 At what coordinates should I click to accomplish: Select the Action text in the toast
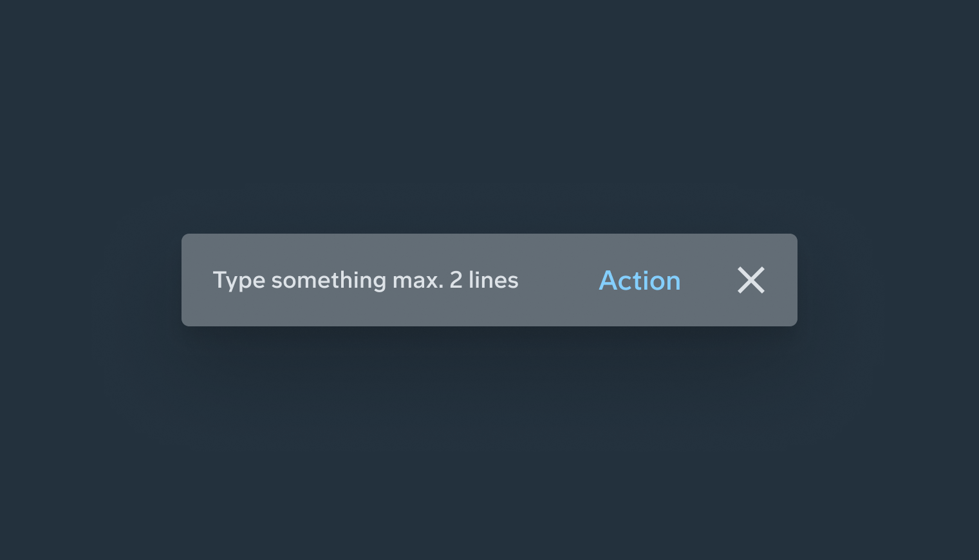click(x=639, y=281)
